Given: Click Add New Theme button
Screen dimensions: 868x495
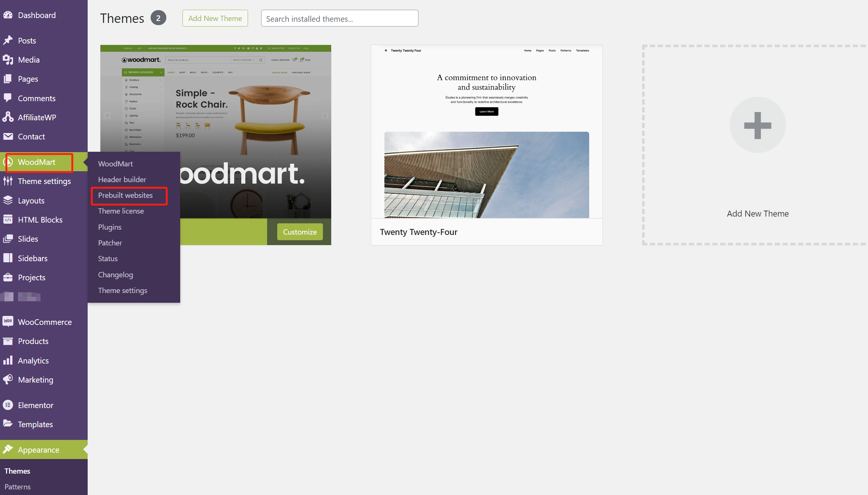Looking at the screenshot, I should (215, 17).
